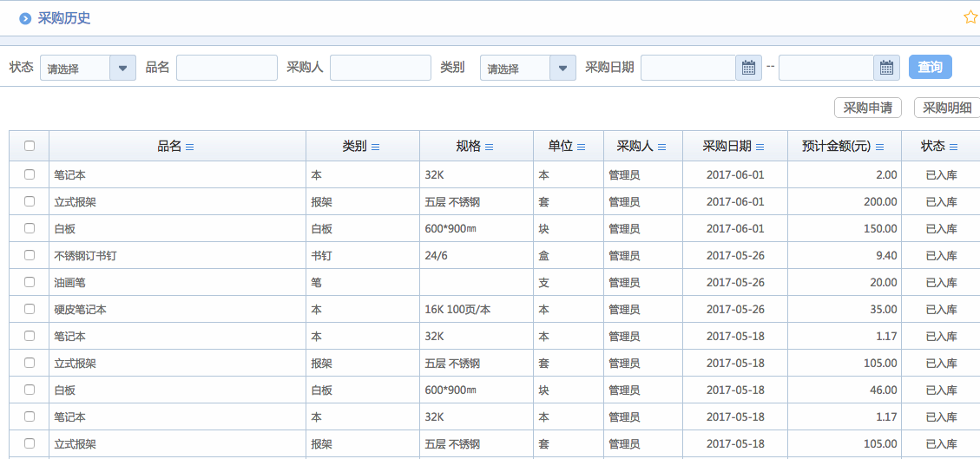The height and width of the screenshot is (459, 980).
Task: Toggle the select-all checkbox in table header
Action: [x=30, y=146]
